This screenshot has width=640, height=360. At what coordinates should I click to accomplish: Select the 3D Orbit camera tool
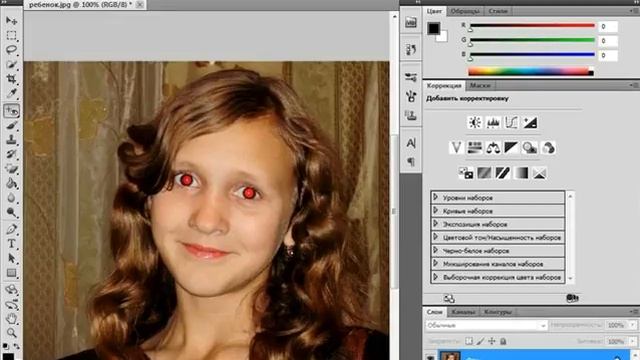(x=11, y=304)
